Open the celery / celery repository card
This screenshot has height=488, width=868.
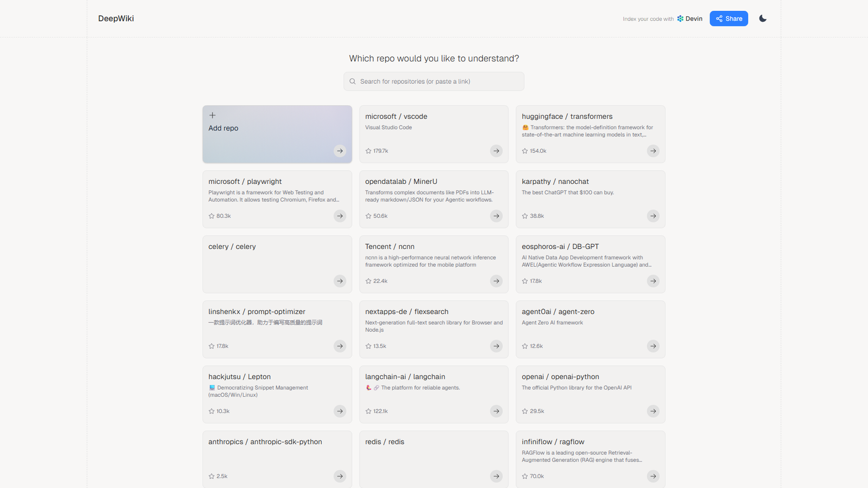click(x=277, y=264)
